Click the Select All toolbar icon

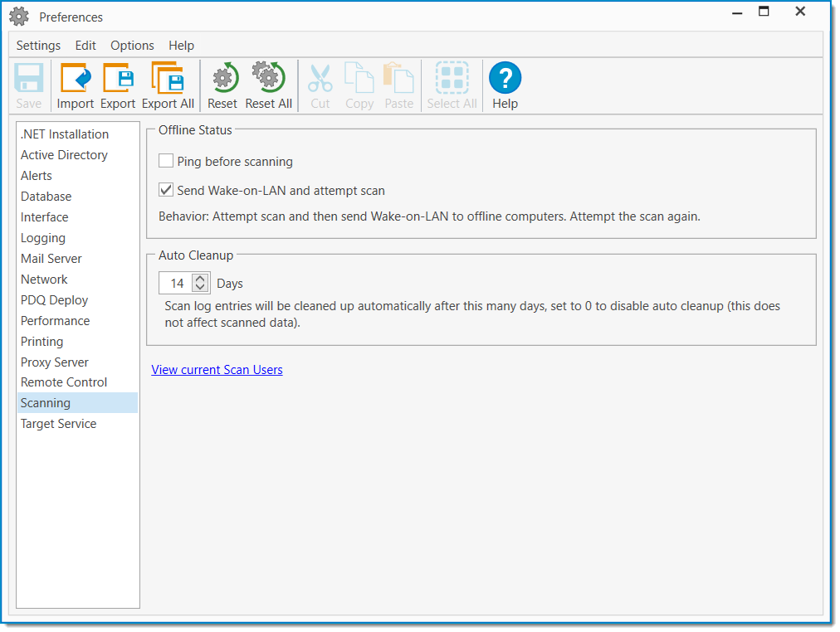[452, 78]
